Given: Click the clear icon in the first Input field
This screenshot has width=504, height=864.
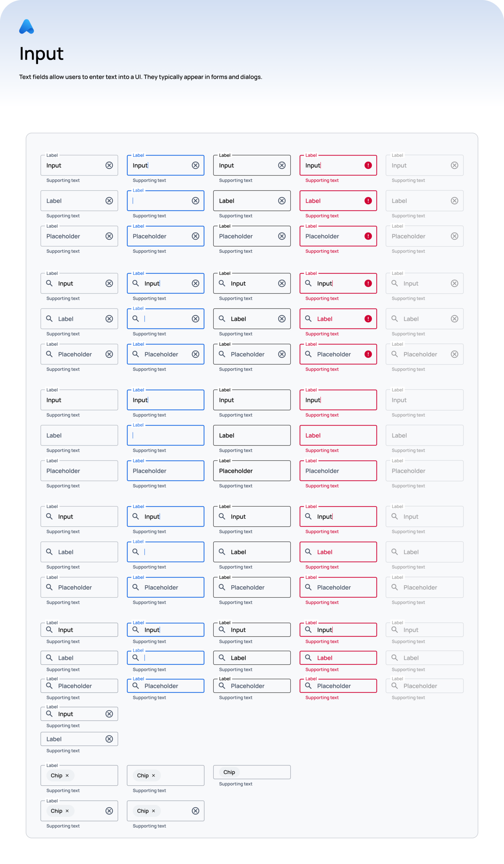Looking at the screenshot, I should tap(109, 165).
